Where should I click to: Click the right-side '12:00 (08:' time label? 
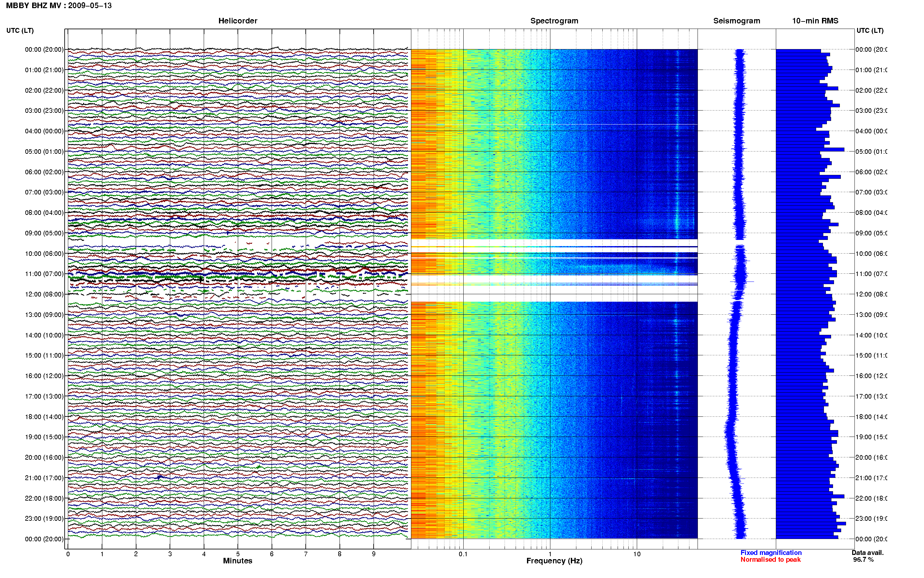871,294
